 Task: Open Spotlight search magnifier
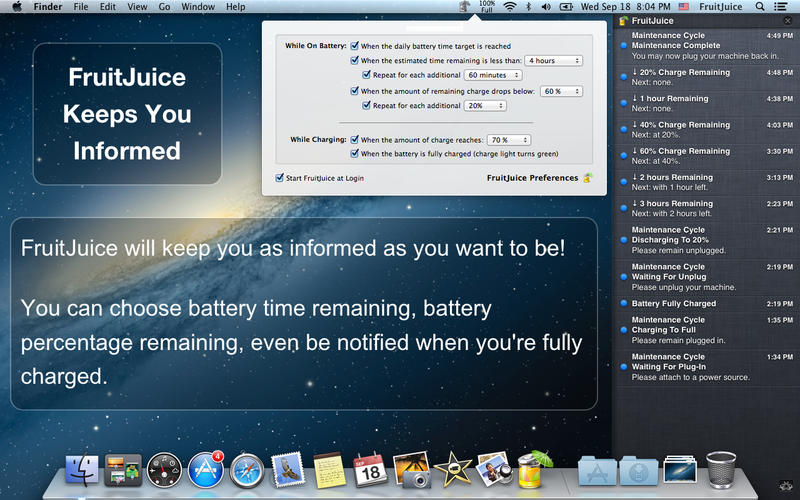760,7
